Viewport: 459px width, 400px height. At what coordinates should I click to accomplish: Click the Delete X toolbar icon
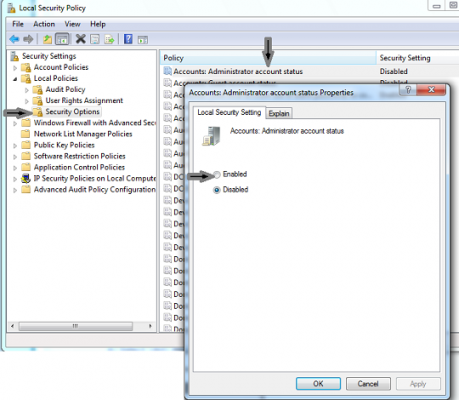point(80,39)
